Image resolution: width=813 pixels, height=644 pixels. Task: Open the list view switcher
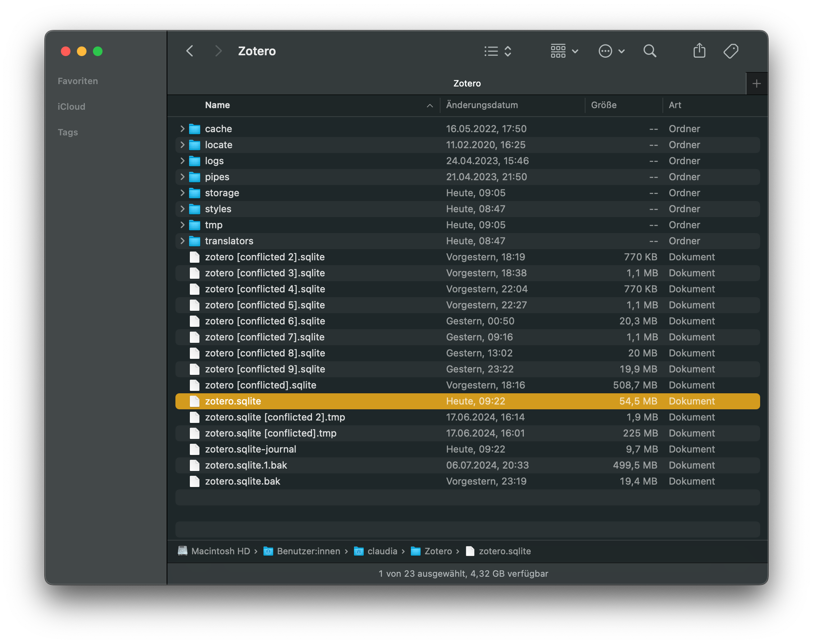pyautogui.click(x=498, y=51)
